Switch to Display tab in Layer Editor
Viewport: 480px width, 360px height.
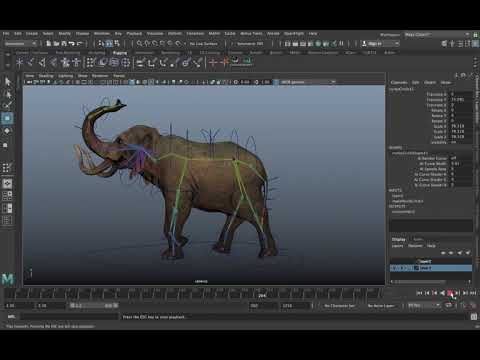tap(399, 239)
